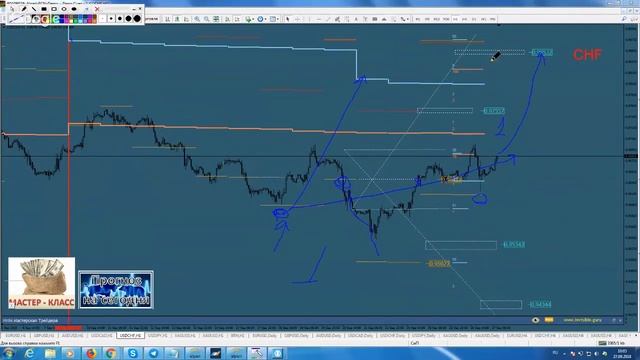The width and height of the screenshot is (640, 360).
Task: Open the AUDUSD,H1 chart tab
Action: (73, 336)
